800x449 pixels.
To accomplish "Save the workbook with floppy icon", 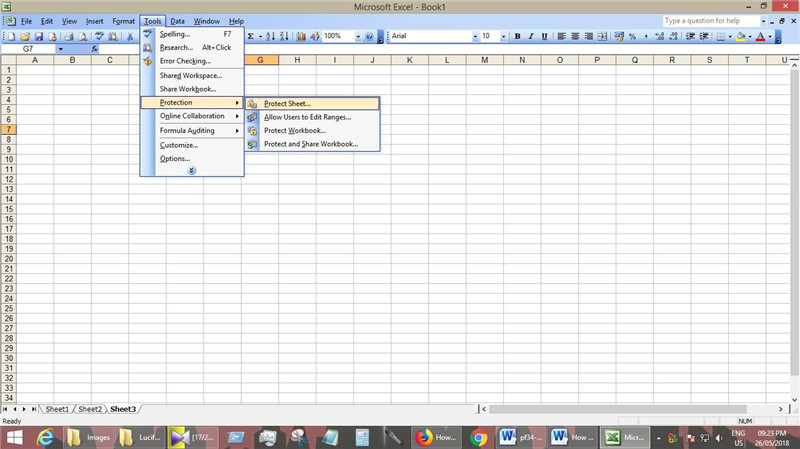I will coord(39,36).
